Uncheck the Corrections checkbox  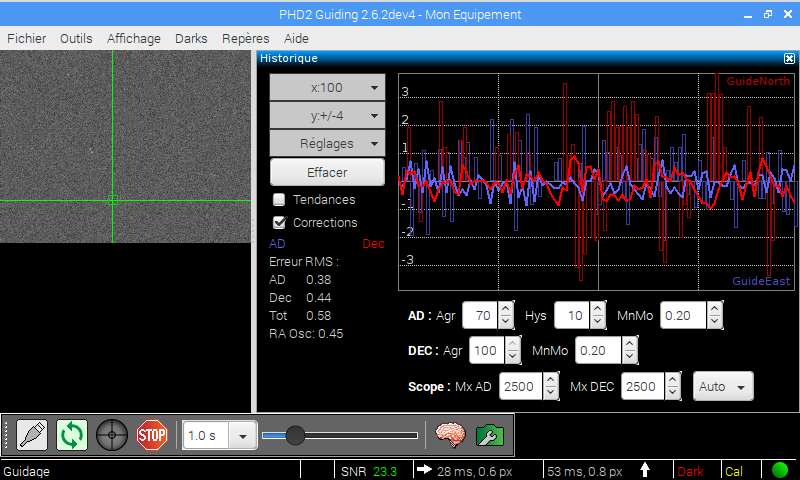click(280, 223)
